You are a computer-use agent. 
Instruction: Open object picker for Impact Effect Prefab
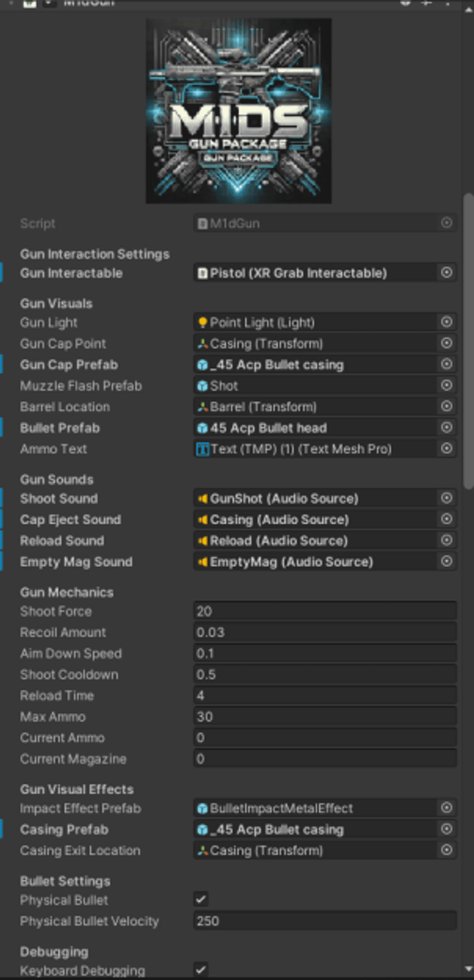tap(446, 808)
